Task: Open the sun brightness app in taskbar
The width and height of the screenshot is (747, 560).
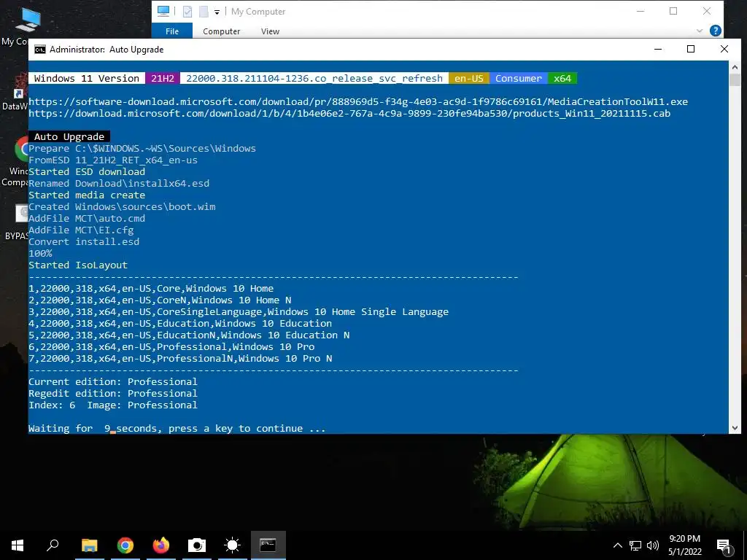Action: pyautogui.click(x=233, y=545)
